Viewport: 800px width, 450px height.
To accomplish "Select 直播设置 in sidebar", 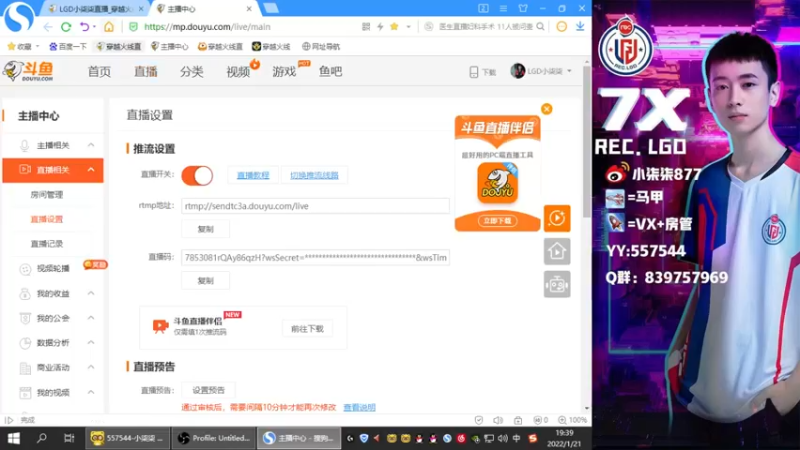I will tap(46, 219).
